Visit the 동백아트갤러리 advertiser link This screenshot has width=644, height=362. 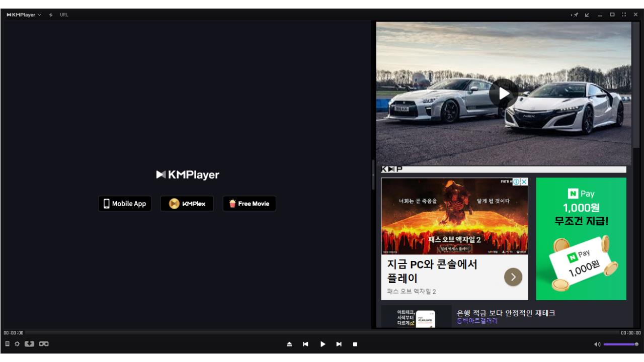point(476,320)
